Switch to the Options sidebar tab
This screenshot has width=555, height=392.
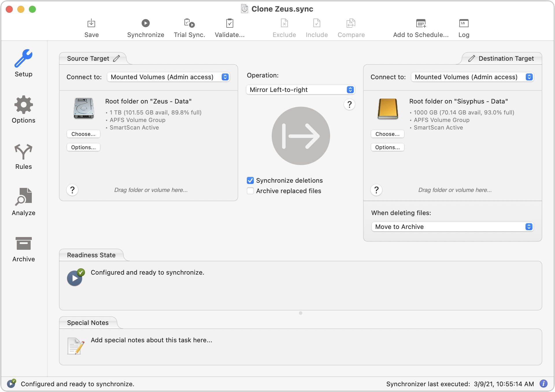click(23, 110)
